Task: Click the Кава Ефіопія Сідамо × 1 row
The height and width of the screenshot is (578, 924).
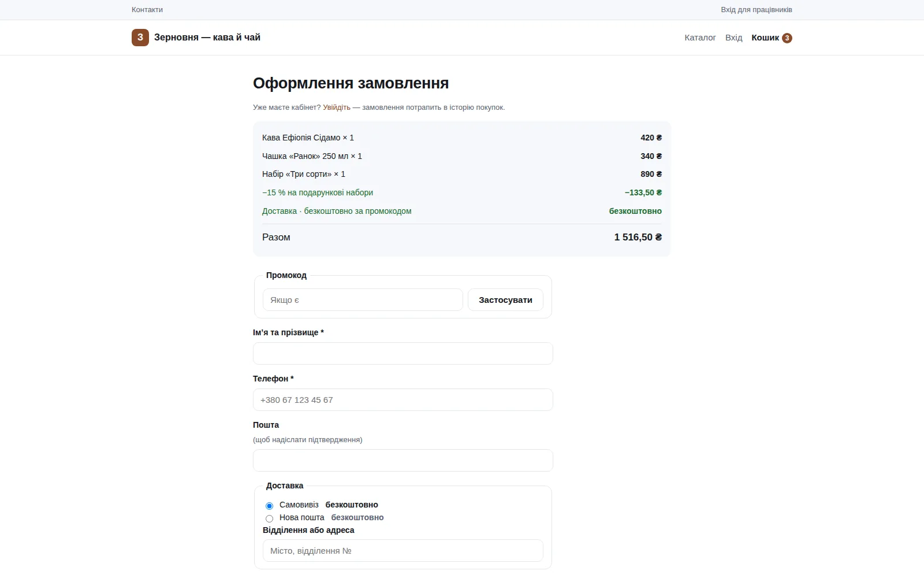Action: (x=462, y=138)
